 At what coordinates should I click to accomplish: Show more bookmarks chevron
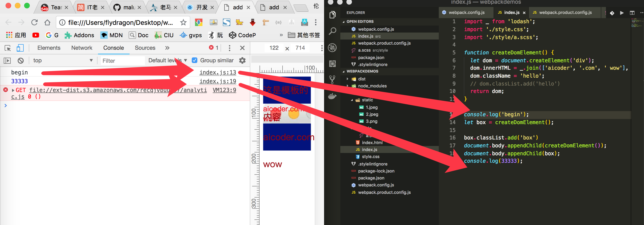(281, 35)
